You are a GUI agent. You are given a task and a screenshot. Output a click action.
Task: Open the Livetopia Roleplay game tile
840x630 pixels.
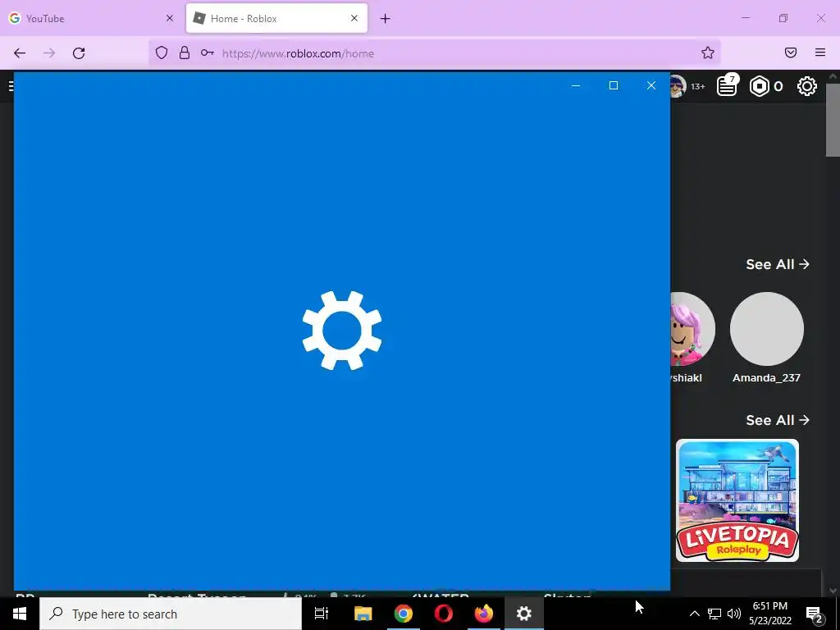coord(737,500)
